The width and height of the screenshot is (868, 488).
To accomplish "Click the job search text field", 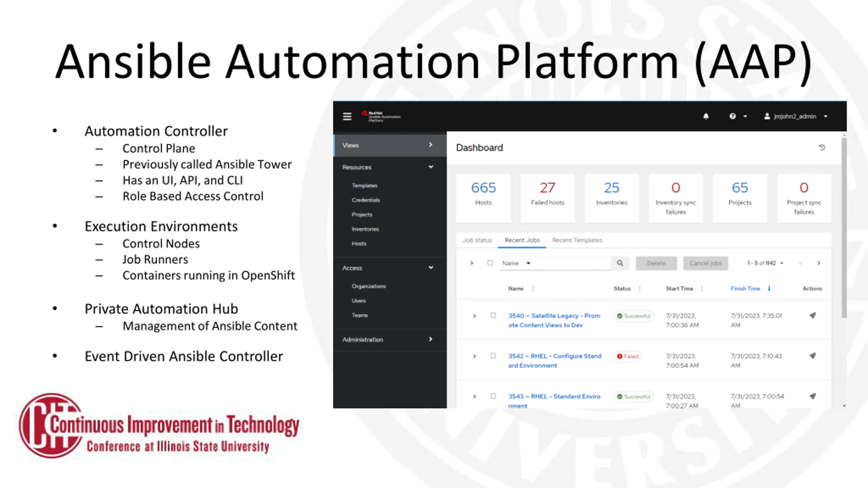I will [x=574, y=263].
